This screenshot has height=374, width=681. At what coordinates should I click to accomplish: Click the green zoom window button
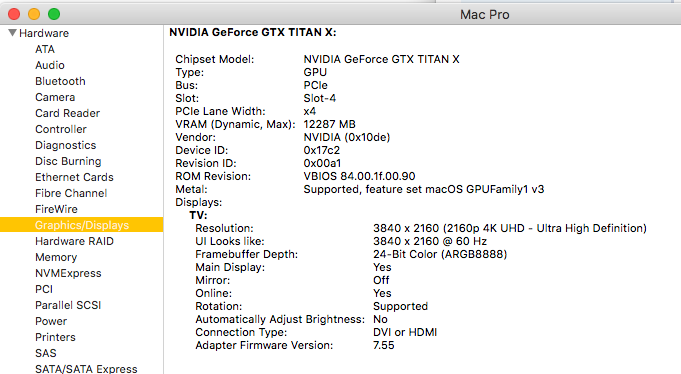54,14
